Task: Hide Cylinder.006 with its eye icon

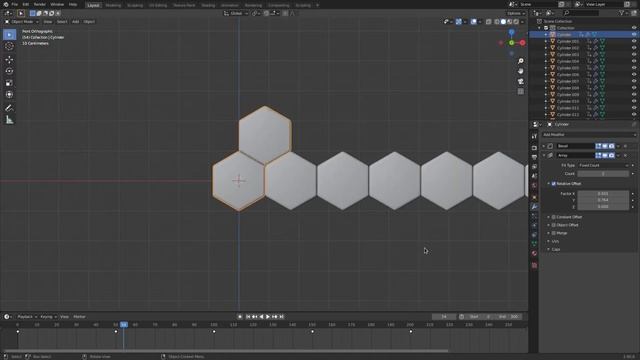Action: point(634,75)
